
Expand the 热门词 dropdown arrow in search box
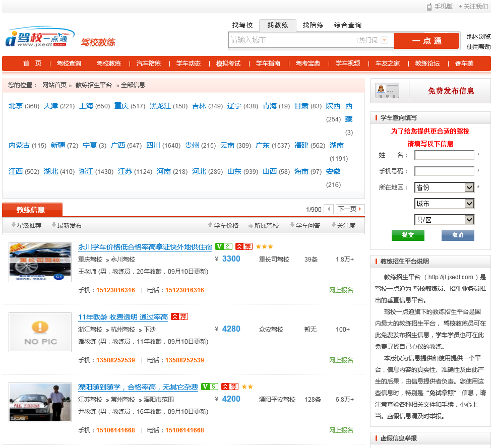385,40
